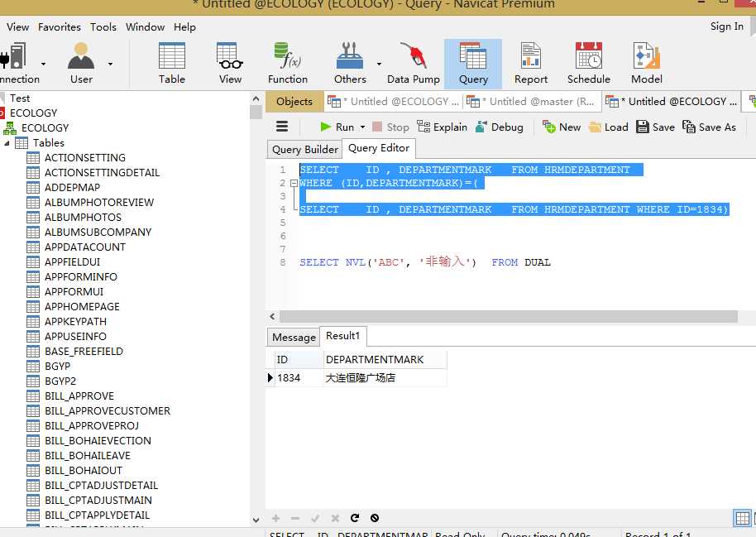Open the Report toolbar icon

point(531,63)
